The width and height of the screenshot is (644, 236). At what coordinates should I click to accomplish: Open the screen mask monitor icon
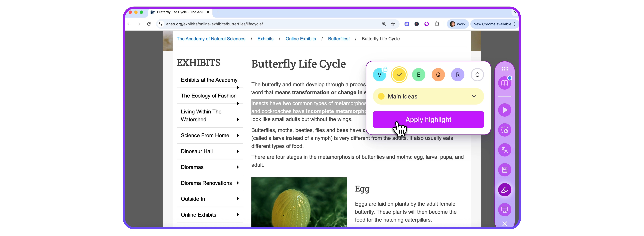click(x=505, y=210)
